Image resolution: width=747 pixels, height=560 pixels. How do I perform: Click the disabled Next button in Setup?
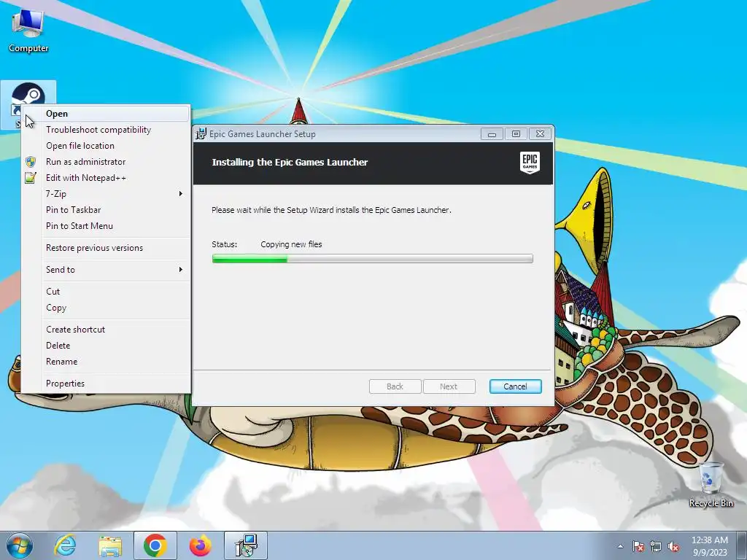[x=449, y=386]
